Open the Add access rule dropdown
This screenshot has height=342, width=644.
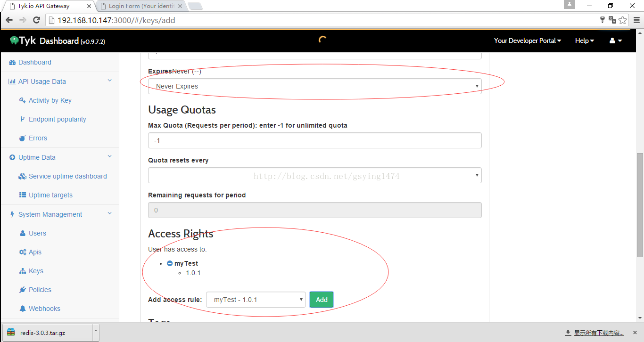[x=256, y=300]
